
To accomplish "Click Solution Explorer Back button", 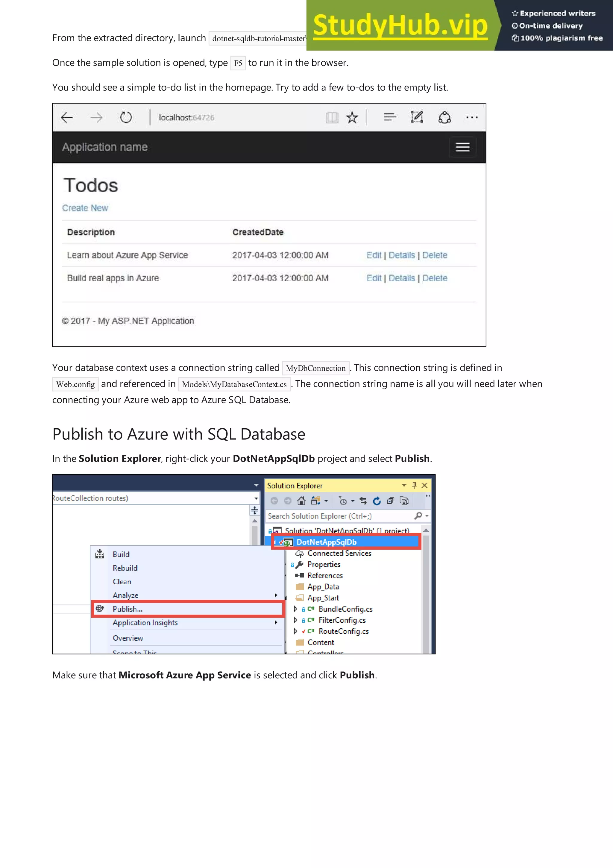I will [x=274, y=501].
